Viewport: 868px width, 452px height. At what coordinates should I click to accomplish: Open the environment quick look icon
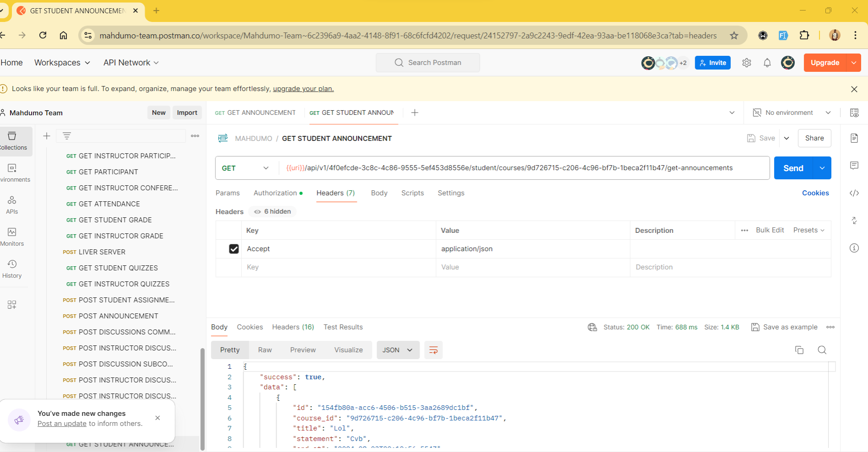click(854, 113)
